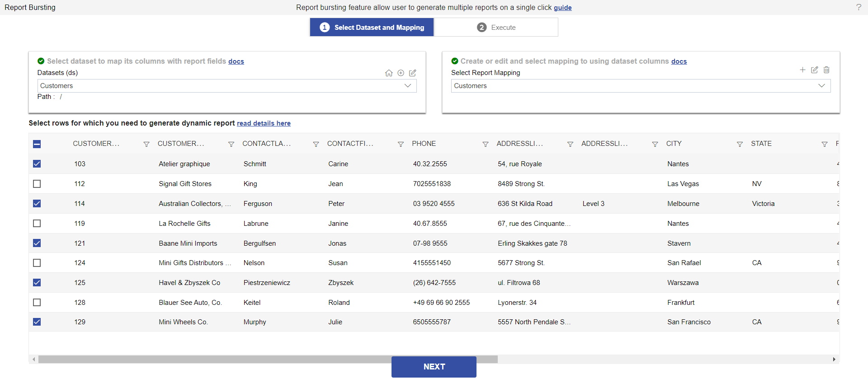Select the Warszawa city cell
The height and width of the screenshot is (383, 868).
click(683, 283)
